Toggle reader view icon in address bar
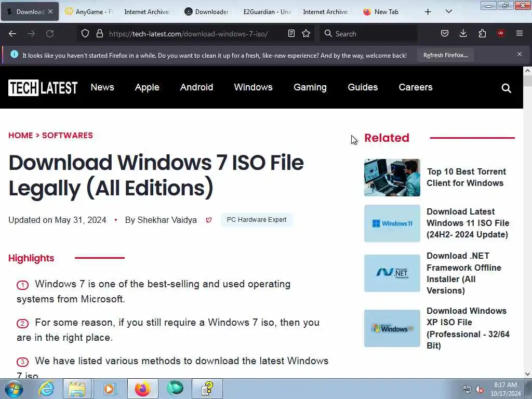Viewport: 532px width, 399px height. tap(291, 33)
